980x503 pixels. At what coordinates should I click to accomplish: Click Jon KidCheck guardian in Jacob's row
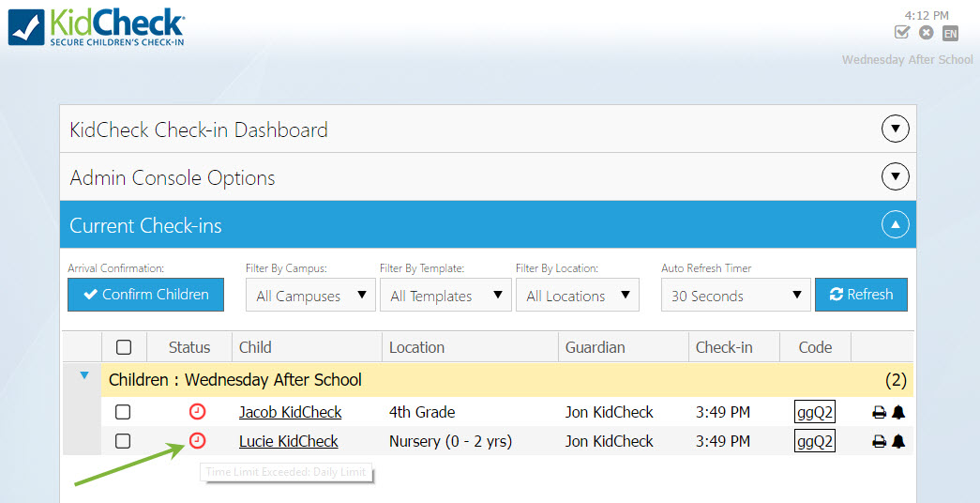610,412
